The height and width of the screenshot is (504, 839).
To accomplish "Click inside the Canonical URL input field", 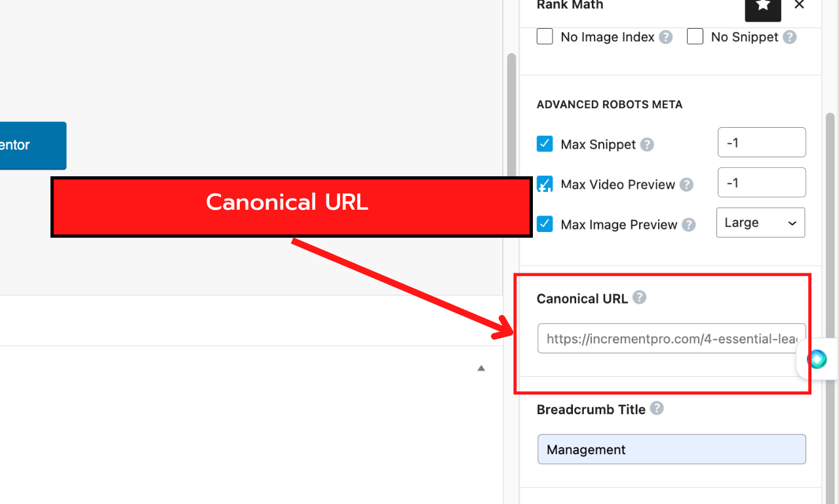I will coord(662,338).
